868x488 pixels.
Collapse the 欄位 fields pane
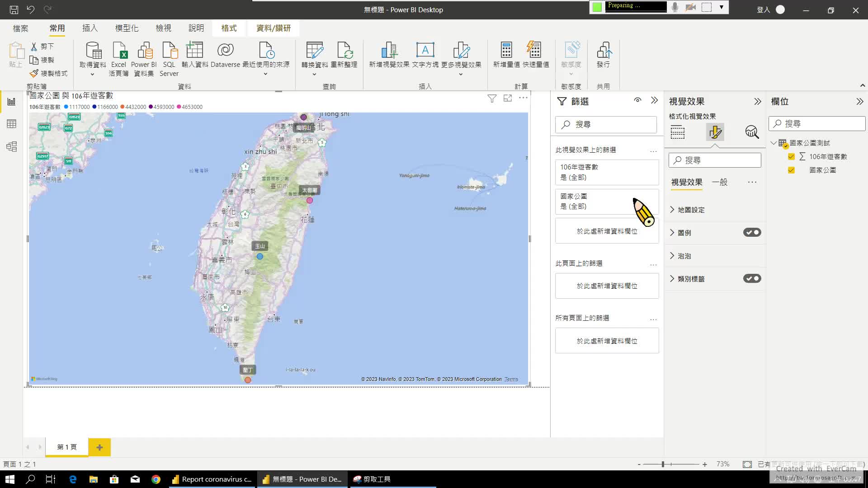pos(860,102)
